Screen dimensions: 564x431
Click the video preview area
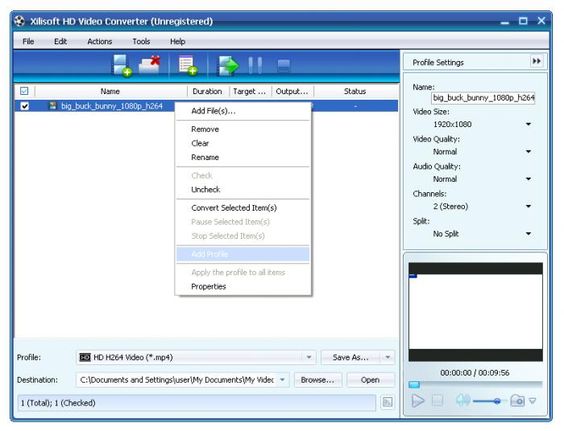(x=476, y=312)
